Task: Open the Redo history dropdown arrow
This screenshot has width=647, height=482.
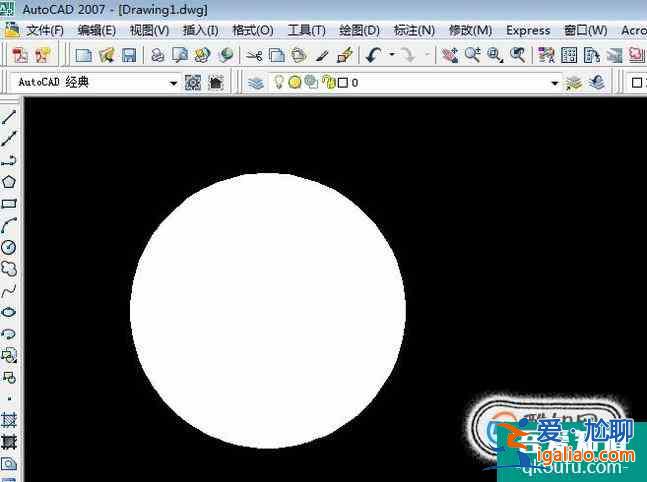Action: coord(427,54)
